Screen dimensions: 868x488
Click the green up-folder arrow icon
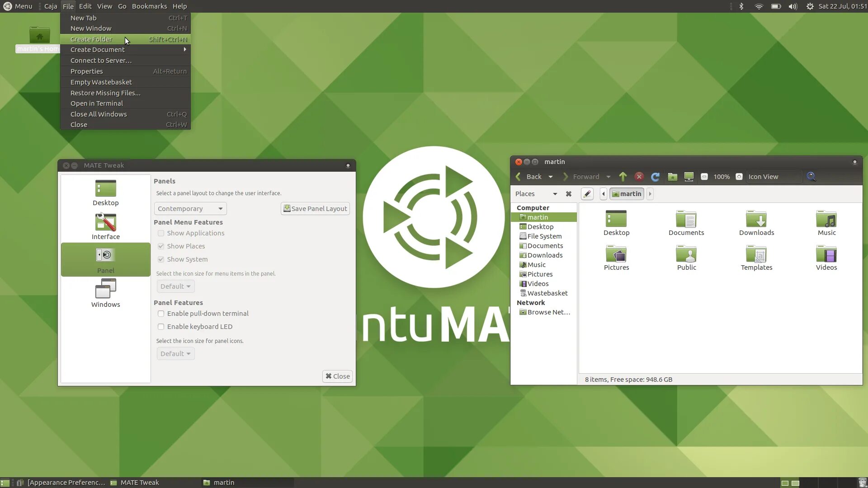pos(623,177)
